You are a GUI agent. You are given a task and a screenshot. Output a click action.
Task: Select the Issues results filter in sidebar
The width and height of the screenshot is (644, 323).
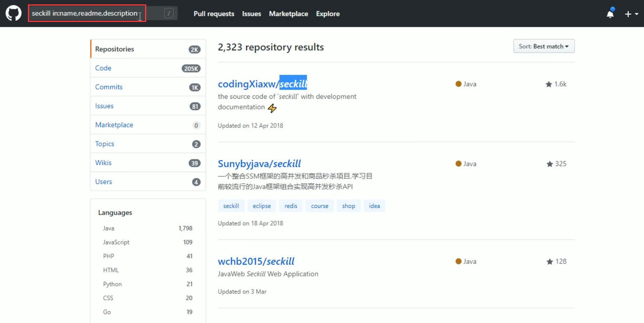pyautogui.click(x=148, y=106)
